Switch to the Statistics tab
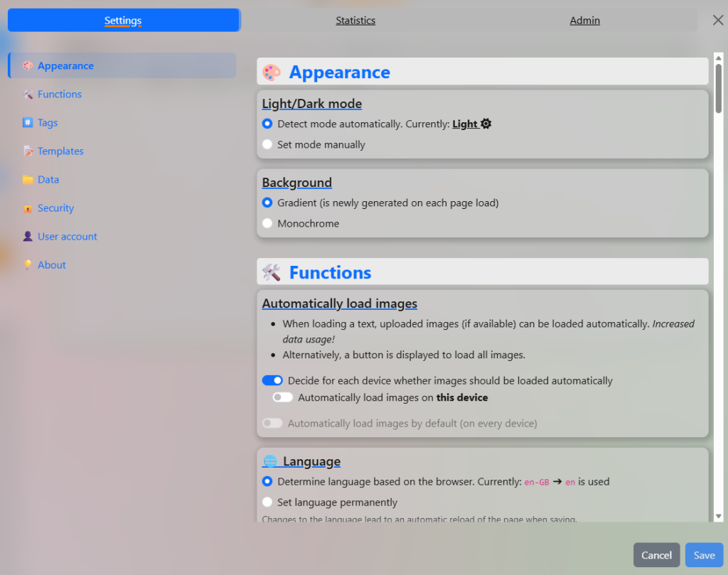728x575 pixels. tap(355, 21)
